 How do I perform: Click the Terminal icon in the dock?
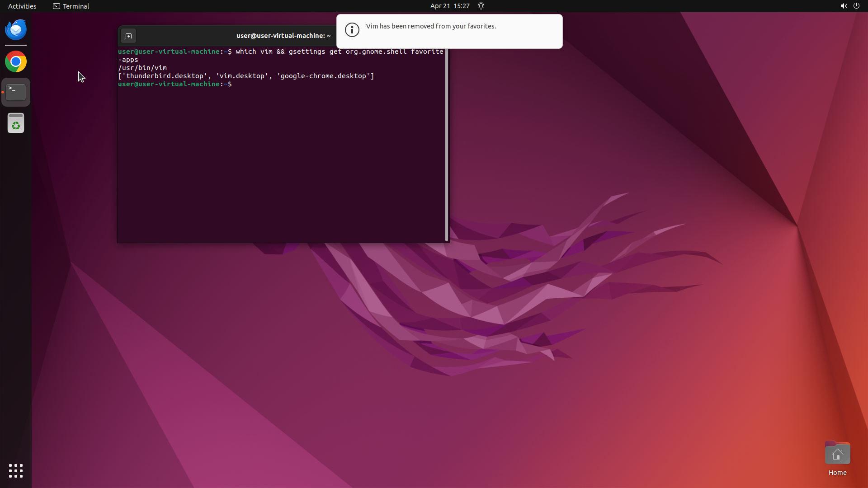click(16, 92)
